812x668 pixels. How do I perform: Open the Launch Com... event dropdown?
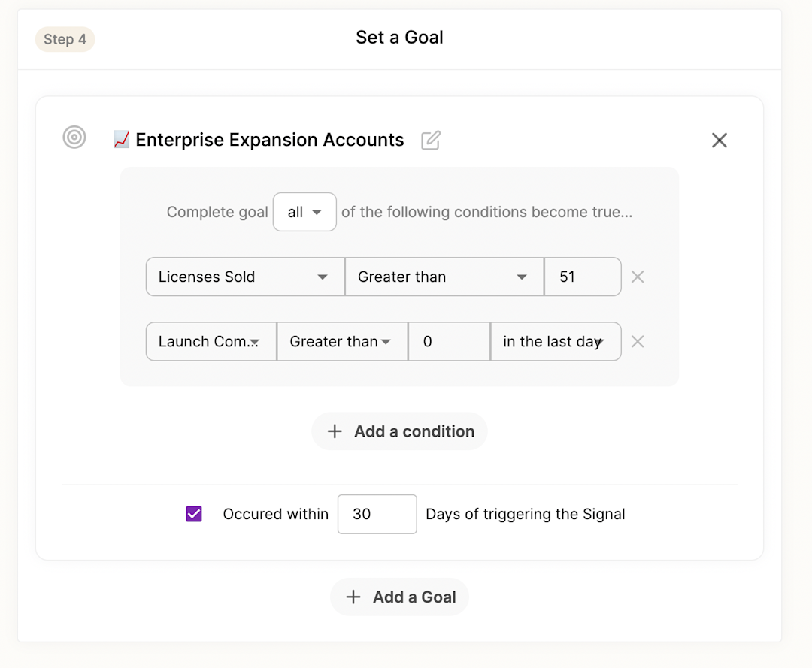(211, 342)
